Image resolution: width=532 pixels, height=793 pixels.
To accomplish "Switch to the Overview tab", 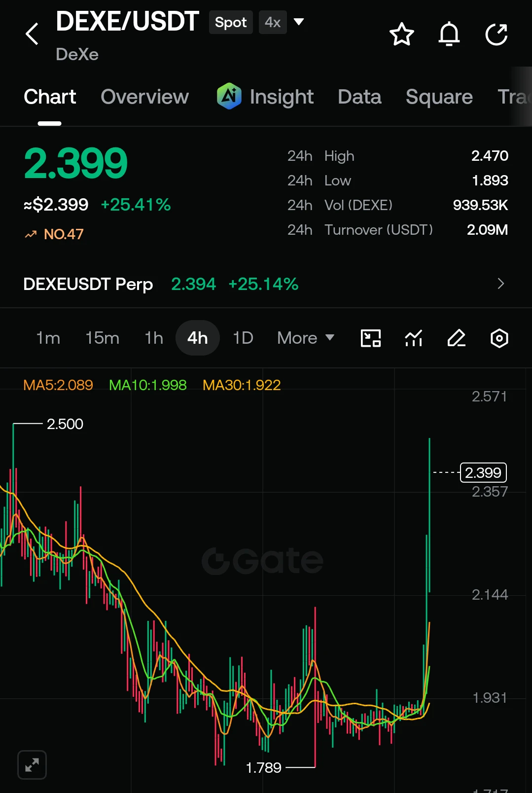I will tap(144, 97).
